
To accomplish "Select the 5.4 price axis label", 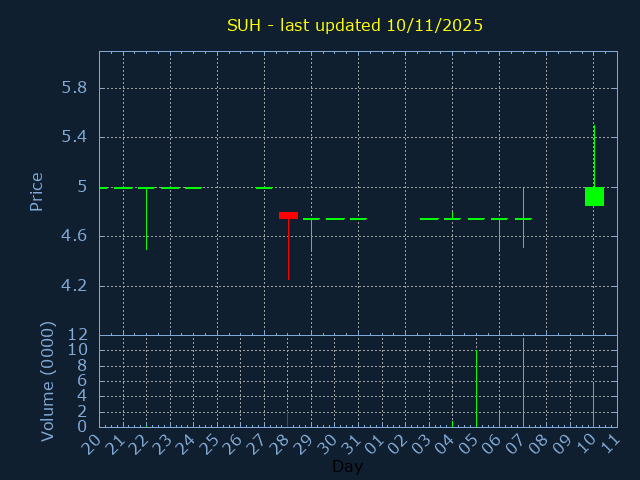I will pyautogui.click(x=74, y=137).
